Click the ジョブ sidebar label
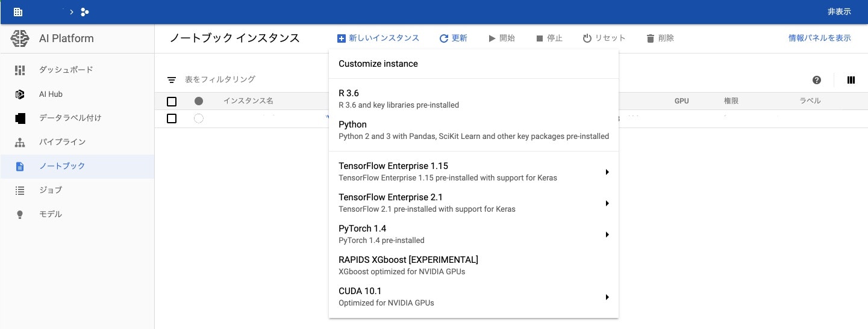Screen dimensions: 868x329 (50, 190)
